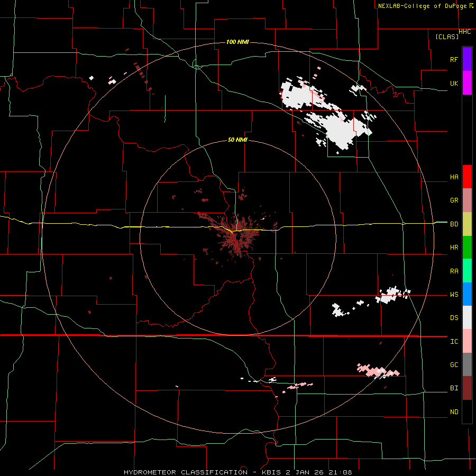Click the BI legend label
The width and height of the screenshot is (476, 476).
coord(454,388)
